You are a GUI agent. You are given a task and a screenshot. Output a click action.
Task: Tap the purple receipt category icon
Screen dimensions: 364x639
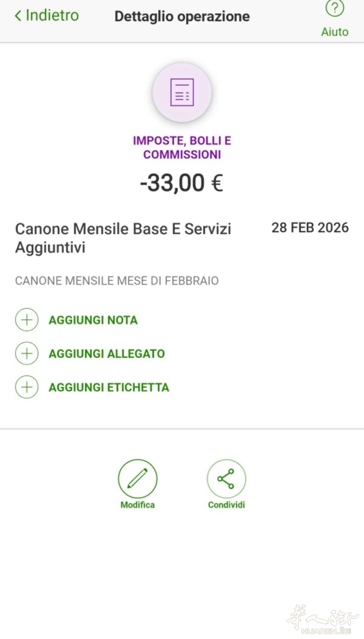pos(182,92)
